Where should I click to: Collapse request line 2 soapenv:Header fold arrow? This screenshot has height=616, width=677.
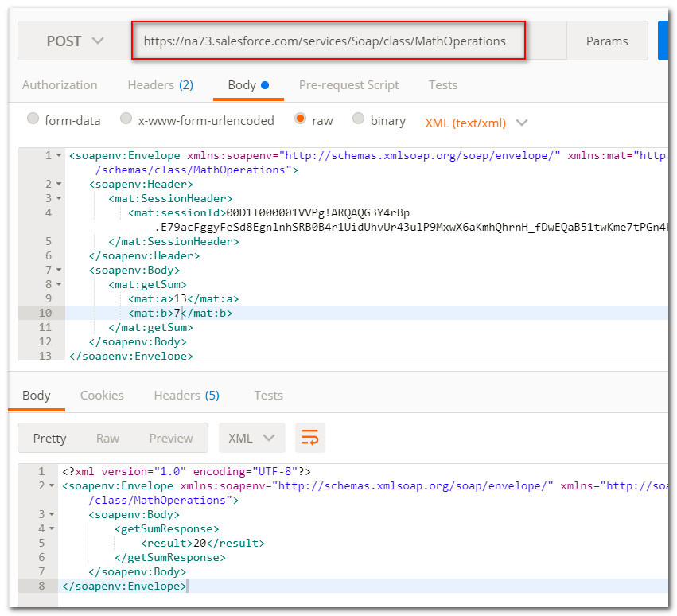point(59,184)
